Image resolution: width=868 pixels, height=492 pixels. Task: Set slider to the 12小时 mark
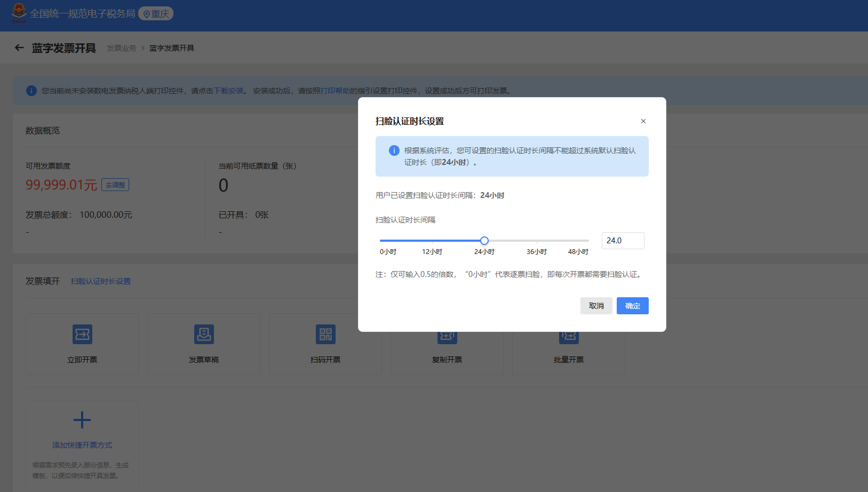432,241
